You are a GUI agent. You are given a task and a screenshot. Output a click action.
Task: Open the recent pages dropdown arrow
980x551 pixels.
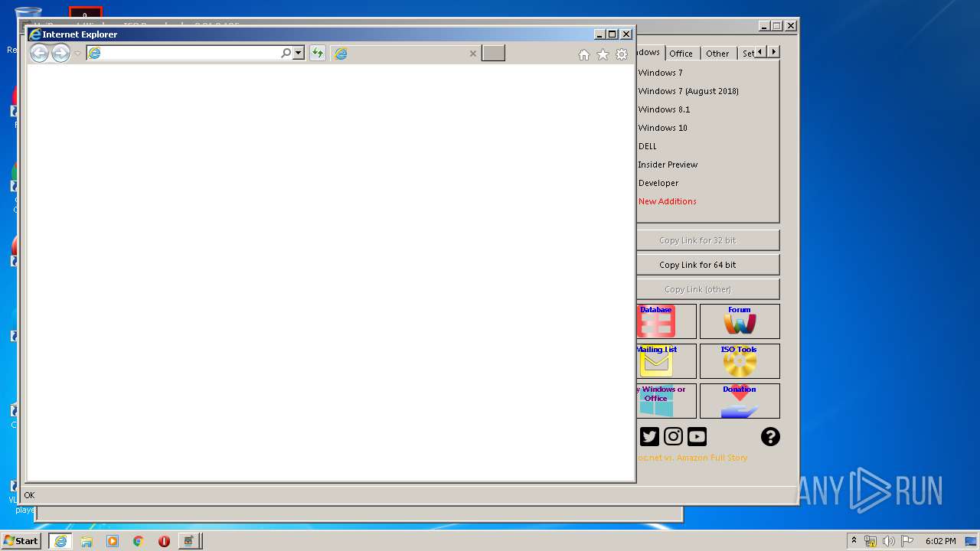coord(77,54)
